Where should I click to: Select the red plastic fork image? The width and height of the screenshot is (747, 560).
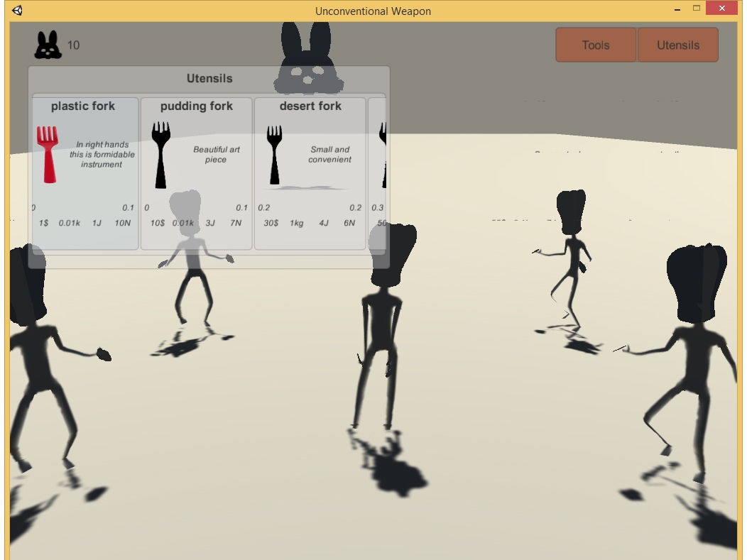(x=48, y=154)
